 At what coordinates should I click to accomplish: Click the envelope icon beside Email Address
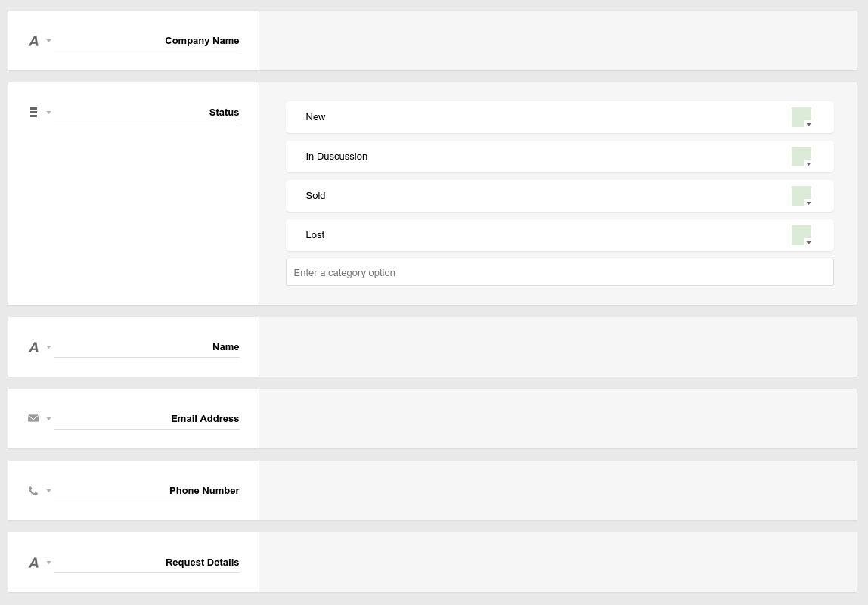33,418
